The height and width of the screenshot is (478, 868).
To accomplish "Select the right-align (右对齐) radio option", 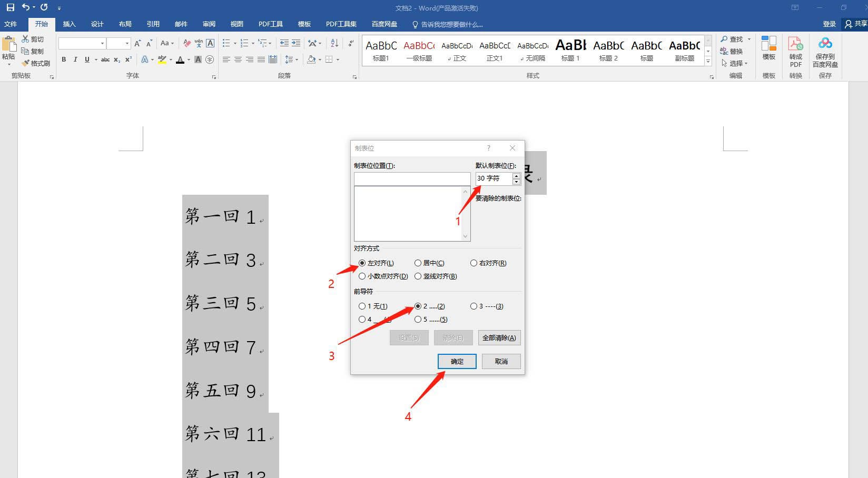I will click(474, 263).
